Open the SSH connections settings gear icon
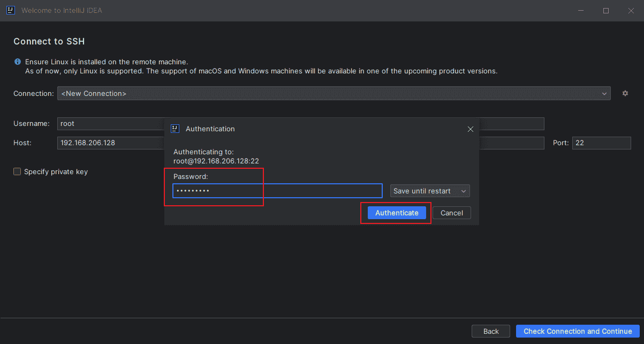644x344 pixels. pos(625,93)
